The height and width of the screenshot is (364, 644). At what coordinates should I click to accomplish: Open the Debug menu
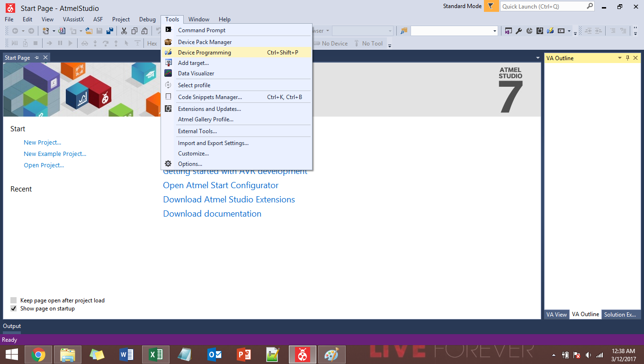click(147, 19)
